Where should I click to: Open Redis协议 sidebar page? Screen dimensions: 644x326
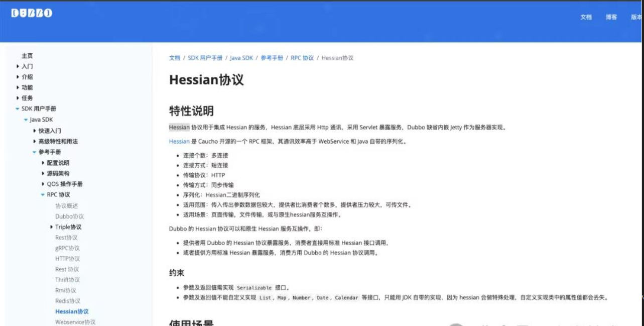[68, 301]
